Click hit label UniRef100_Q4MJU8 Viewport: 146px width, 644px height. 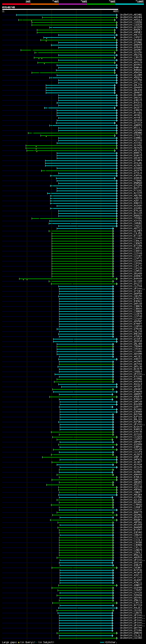coord(131,304)
